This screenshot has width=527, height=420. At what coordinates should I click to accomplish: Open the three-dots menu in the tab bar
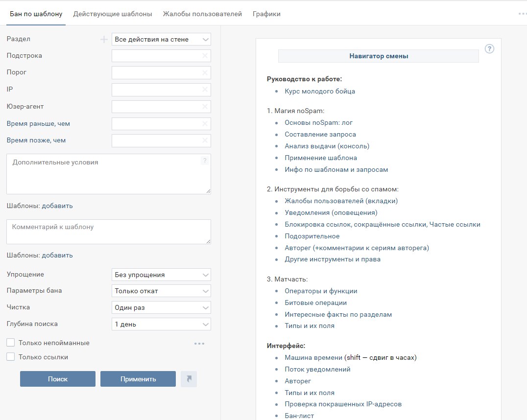coord(522,14)
